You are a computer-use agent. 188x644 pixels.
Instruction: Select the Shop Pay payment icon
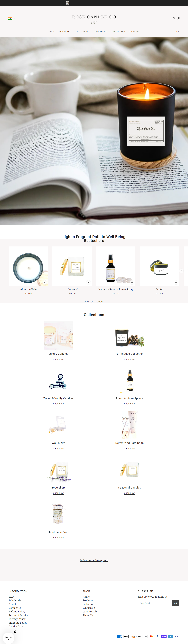(x=164, y=636)
